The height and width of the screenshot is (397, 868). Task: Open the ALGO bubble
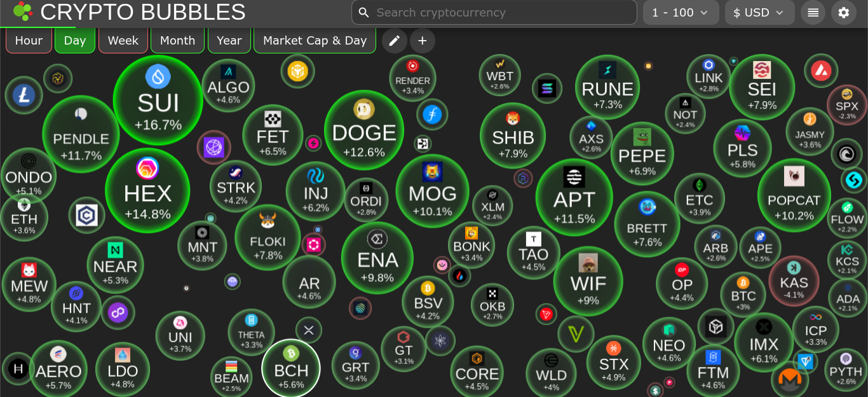(228, 85)
